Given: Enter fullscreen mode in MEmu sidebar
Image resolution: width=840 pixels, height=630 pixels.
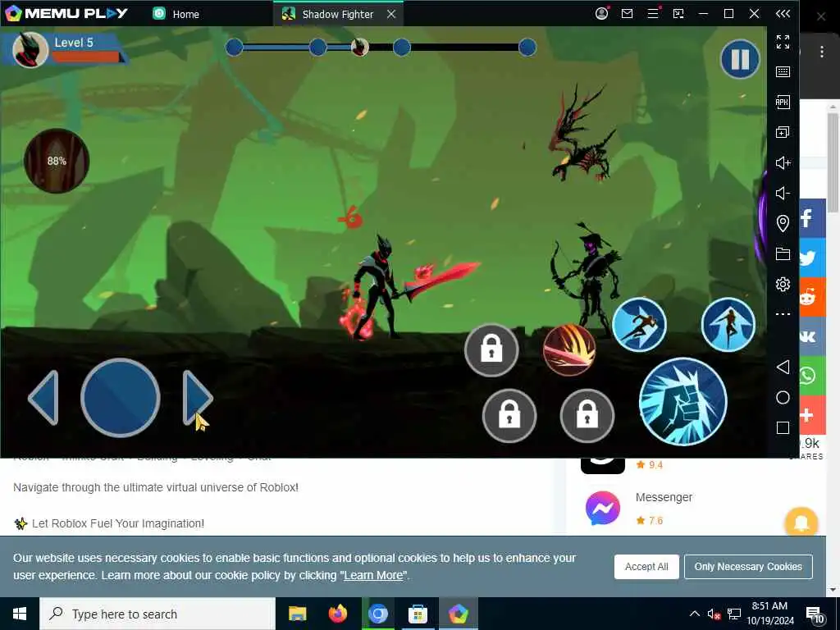Looking at the screenshot, I should click(x=783, y=42).
